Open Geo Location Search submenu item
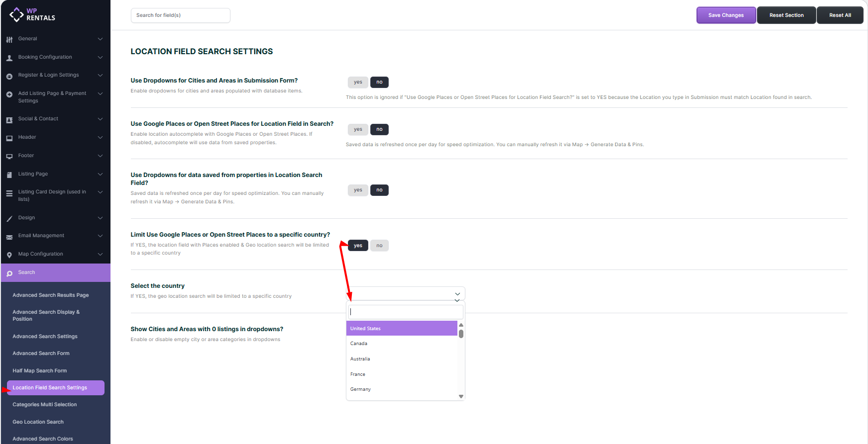Viewport: 868px width, 444px height. click(x=38, y=422)
